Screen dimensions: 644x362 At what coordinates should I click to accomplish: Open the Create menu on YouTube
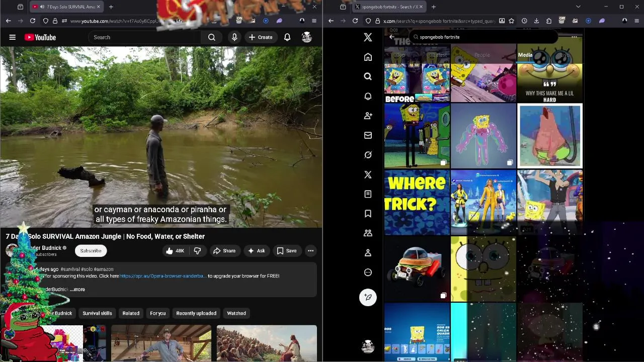(261, 37)
